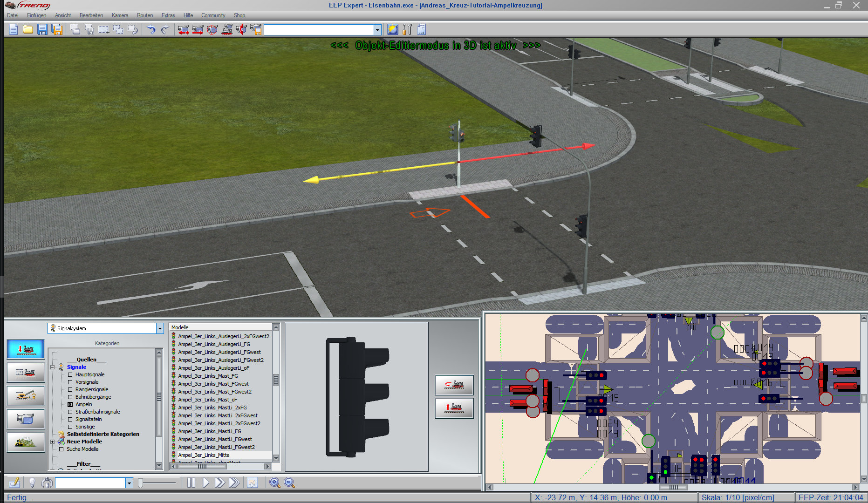Click the Undo arrow icon
This screenshot has width=868, height=503.
[151, 30]
